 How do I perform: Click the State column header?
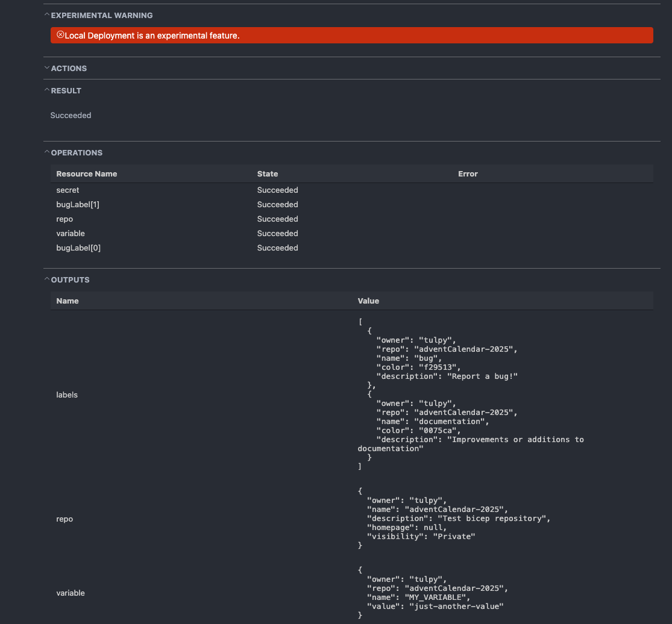(x=268, y=174)
